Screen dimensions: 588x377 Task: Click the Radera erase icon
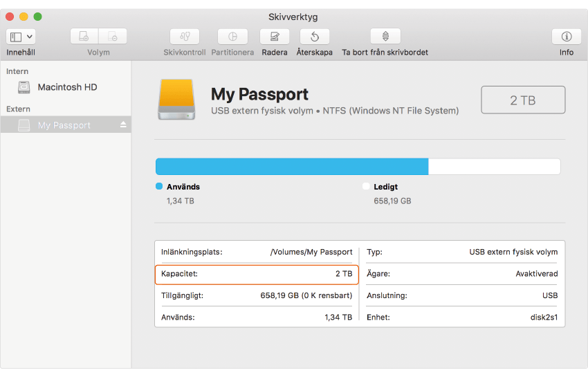pyautogui.click(x=275, y=37)
